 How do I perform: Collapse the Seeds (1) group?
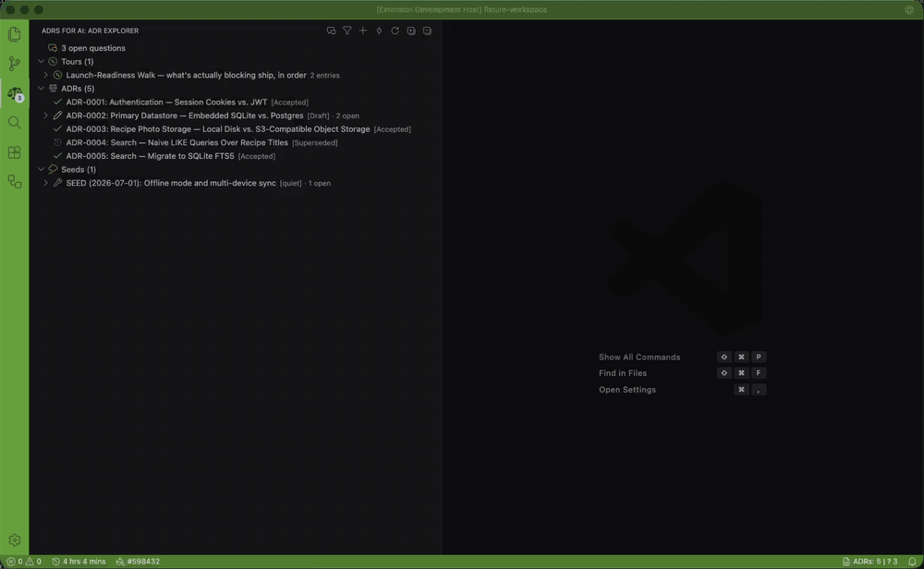[42, 169]
